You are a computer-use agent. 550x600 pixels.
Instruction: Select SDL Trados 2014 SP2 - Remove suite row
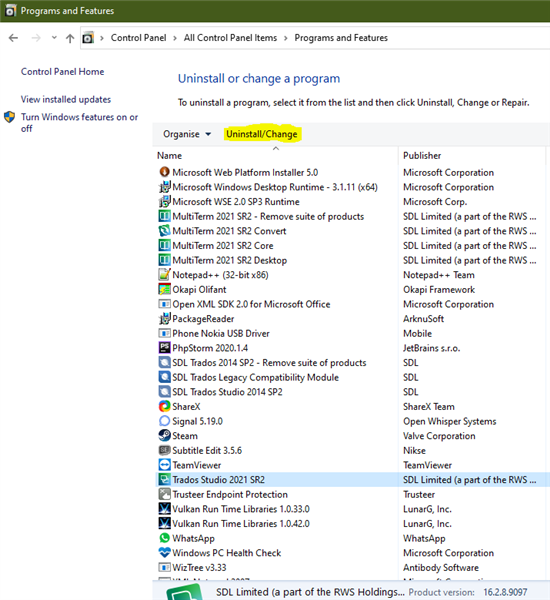click(x=269, y=362)
